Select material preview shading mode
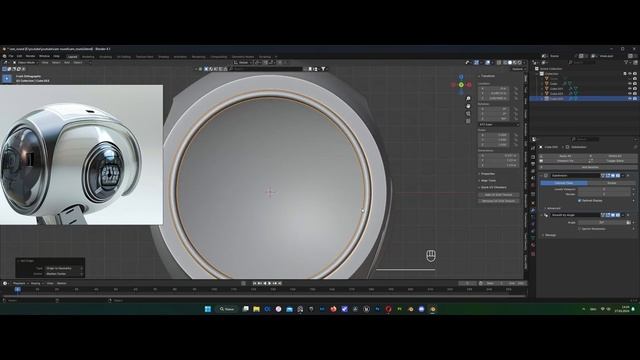This screenshot has height=360, width=640. pos(515,62)
